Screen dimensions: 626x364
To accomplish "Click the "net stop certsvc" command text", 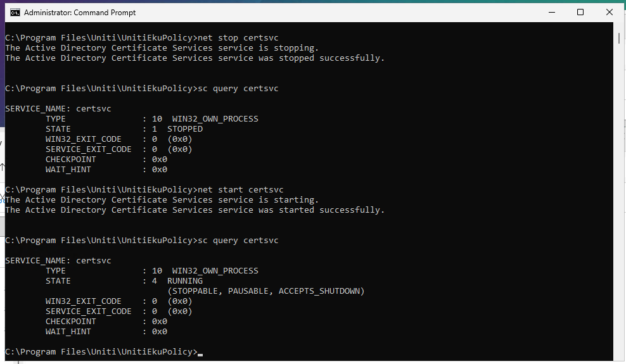I will [238, 38].
